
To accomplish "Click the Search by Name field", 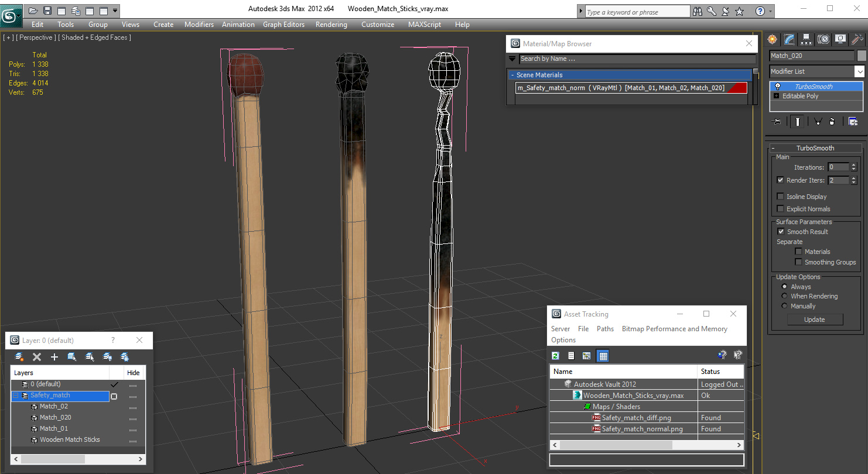I will pyautogui.click(x=637, y=59).
